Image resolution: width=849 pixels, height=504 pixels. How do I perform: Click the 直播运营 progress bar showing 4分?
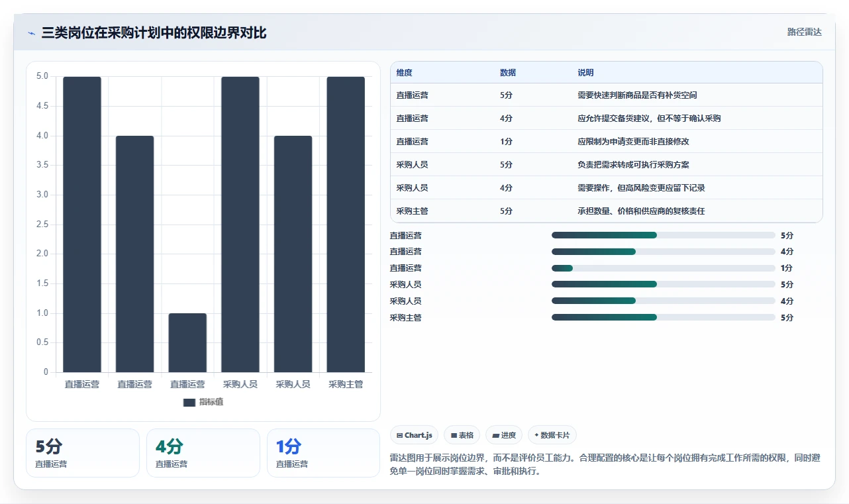(663, 252)
